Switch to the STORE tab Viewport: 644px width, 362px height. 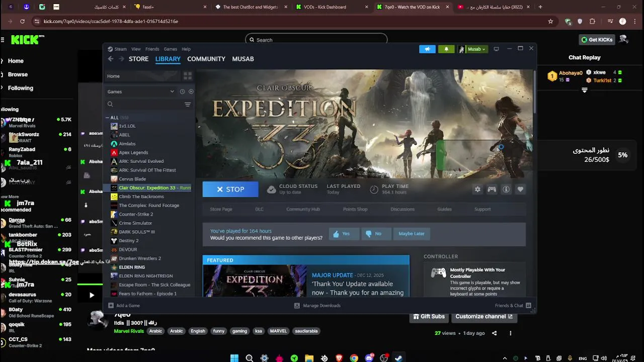click(138, 59)
